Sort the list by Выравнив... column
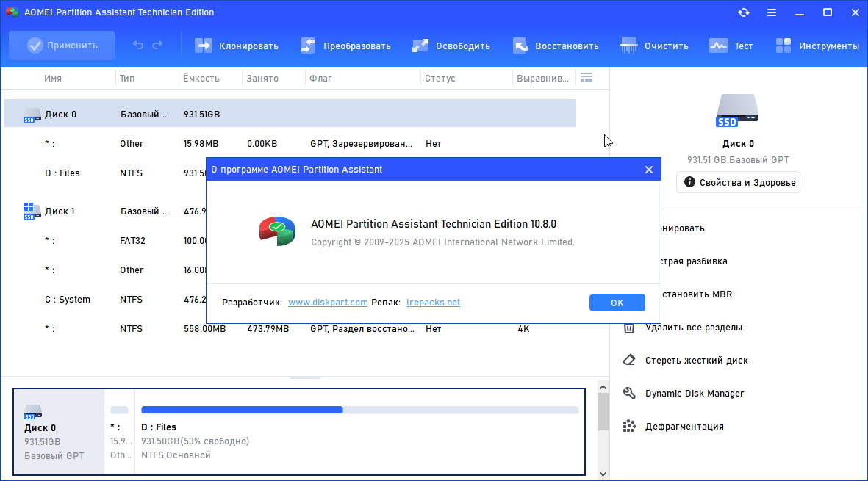This screenshot has height=481, width=868. [x=542, y=79]
